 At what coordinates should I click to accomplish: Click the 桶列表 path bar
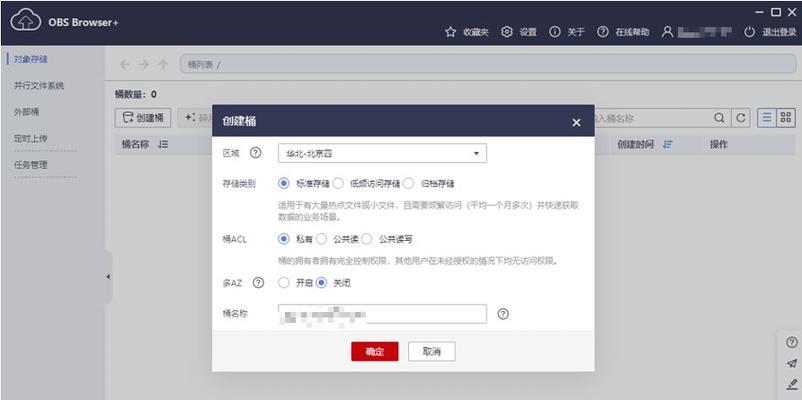coord(487,64)
